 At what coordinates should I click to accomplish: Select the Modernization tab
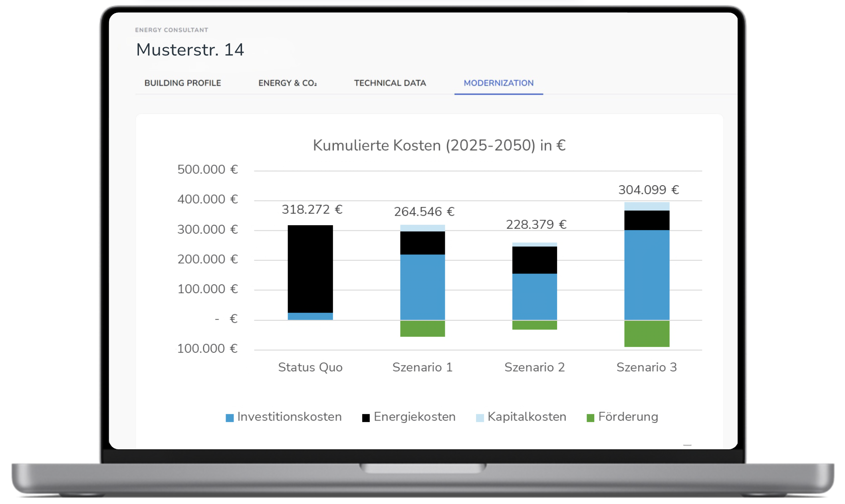(498, 83)
